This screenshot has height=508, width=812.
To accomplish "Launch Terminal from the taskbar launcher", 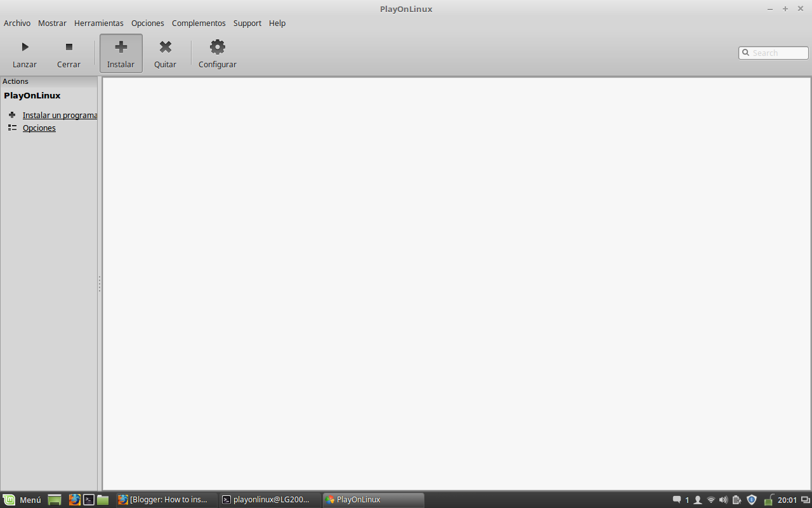I will [89, 500].
